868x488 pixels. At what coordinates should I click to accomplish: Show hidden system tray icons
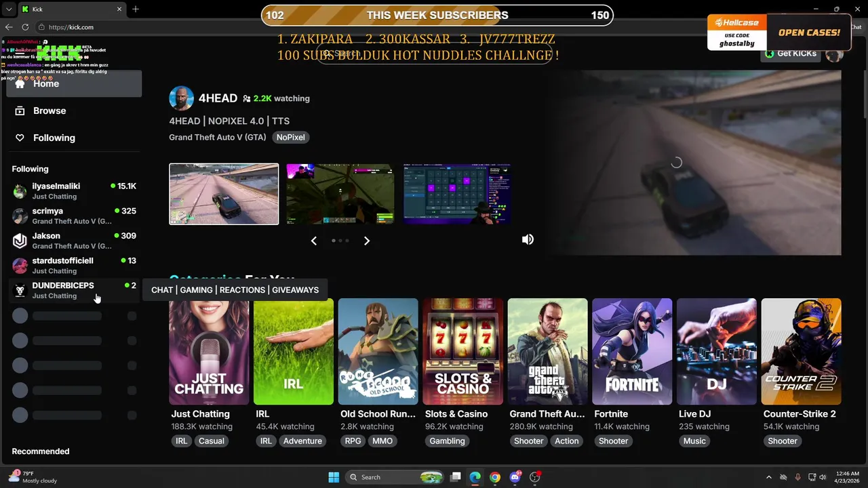768,477
